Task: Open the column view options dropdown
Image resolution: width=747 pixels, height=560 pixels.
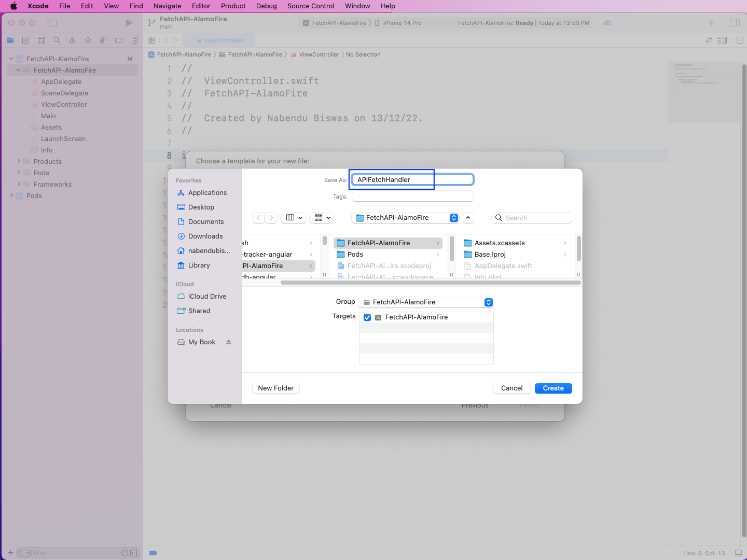Action: 294,218
